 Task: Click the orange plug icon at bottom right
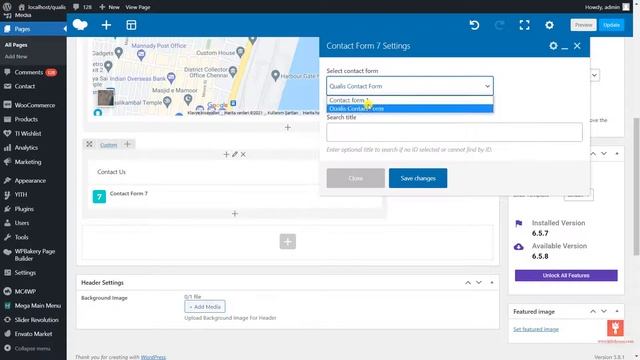coord(615,328)
